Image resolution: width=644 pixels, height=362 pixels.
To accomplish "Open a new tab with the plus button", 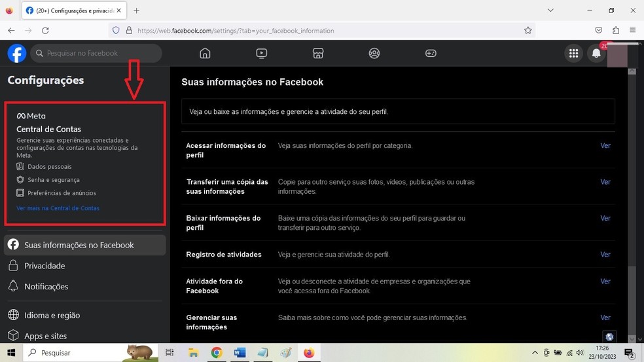I will tap(136, 10).
